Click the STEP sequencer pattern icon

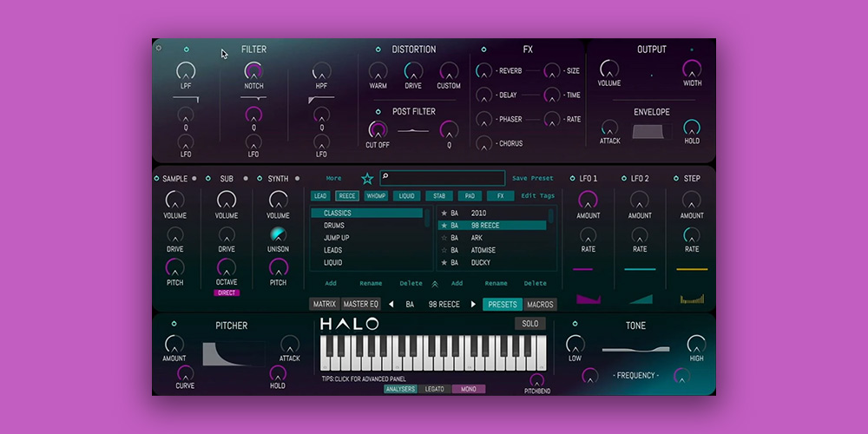point(692,299)
